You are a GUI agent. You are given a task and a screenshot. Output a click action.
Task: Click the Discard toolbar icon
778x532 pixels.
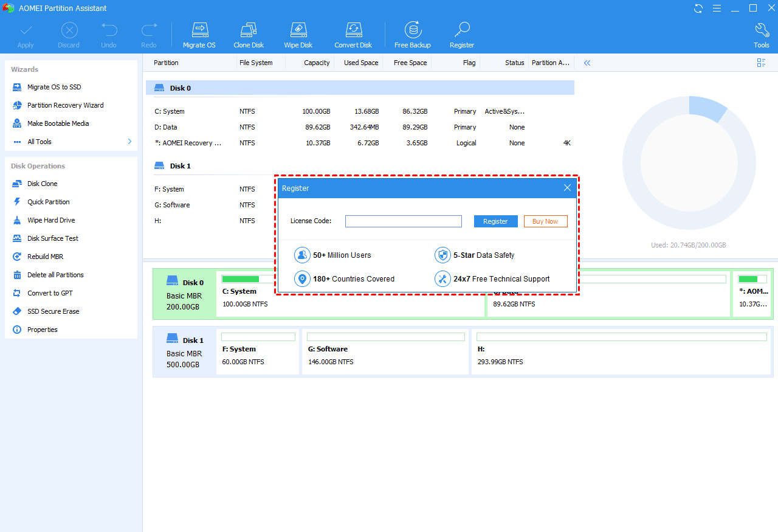(x=69, y=30)
